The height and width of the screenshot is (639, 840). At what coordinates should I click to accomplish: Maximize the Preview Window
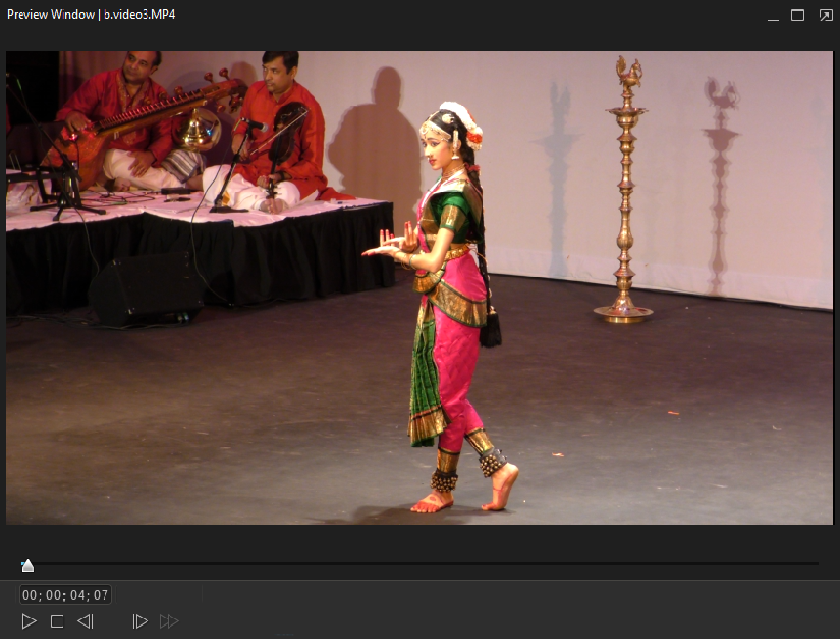tap(797, 15)
